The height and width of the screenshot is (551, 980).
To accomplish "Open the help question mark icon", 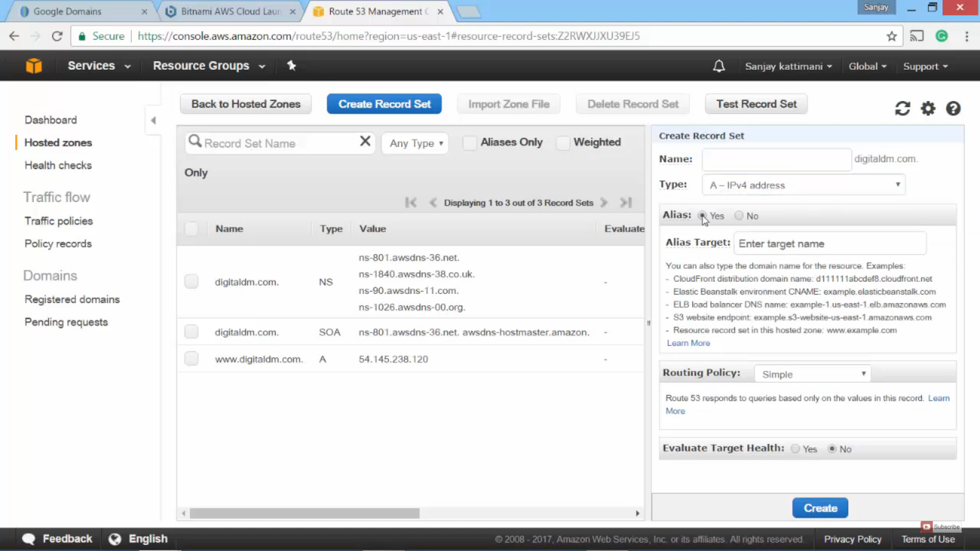I will 953,108.
